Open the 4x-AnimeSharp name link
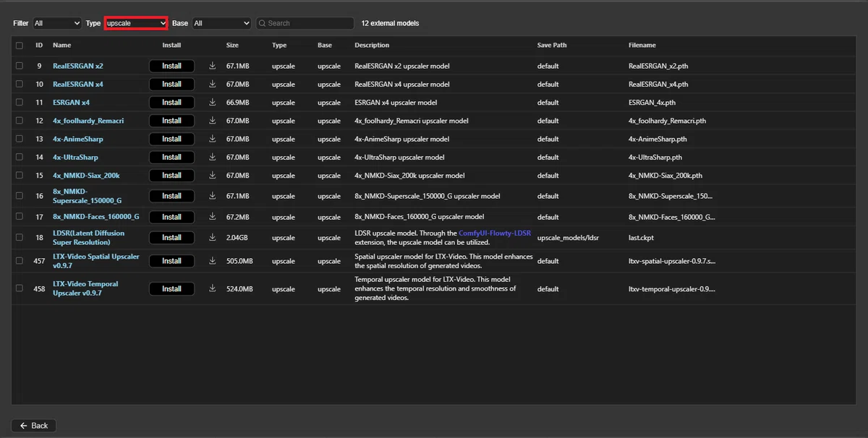The image size is (868, 438). [x=78, y=139]
